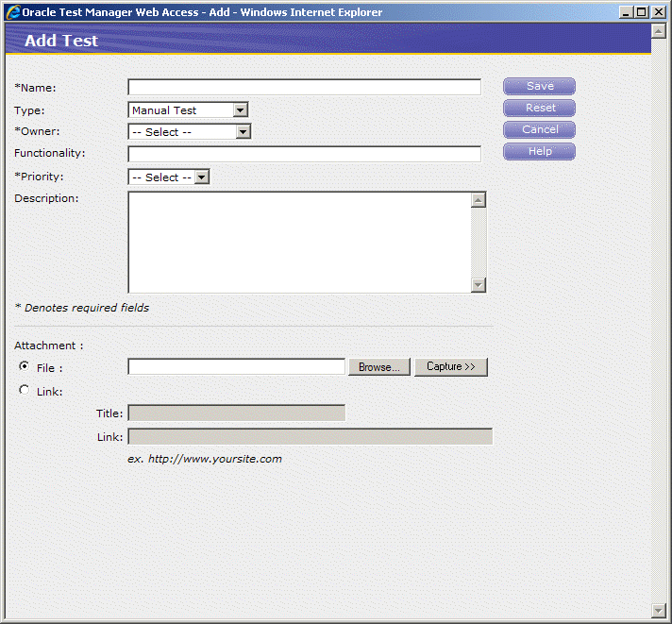Click the Attachment section label

click(x=49, y=346)
